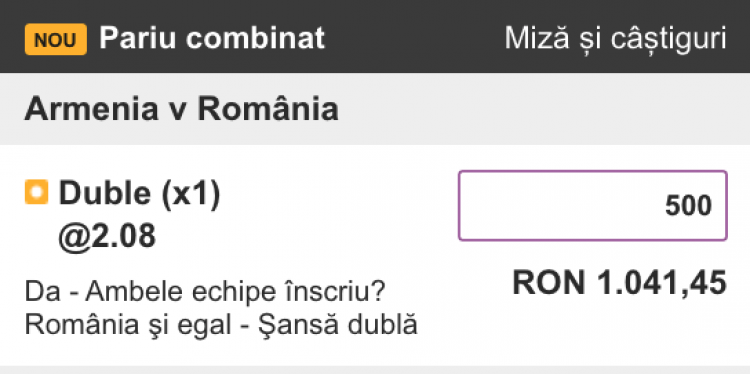Focus the stake input field showing 500
The image size is (750, 374).
pyautogui.click(x=593, y=206)
